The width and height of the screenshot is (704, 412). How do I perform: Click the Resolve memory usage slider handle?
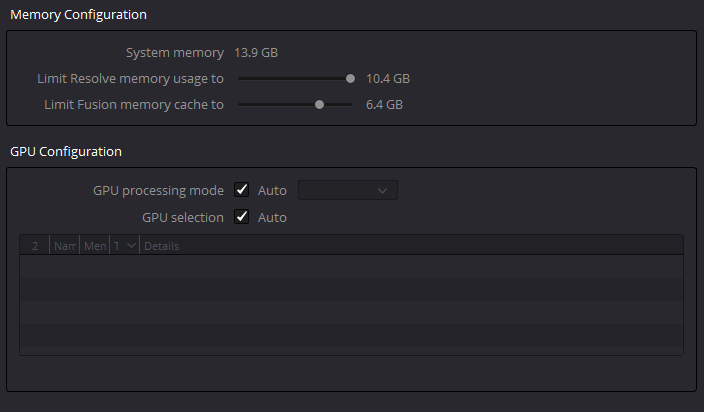tap(350, 78)
